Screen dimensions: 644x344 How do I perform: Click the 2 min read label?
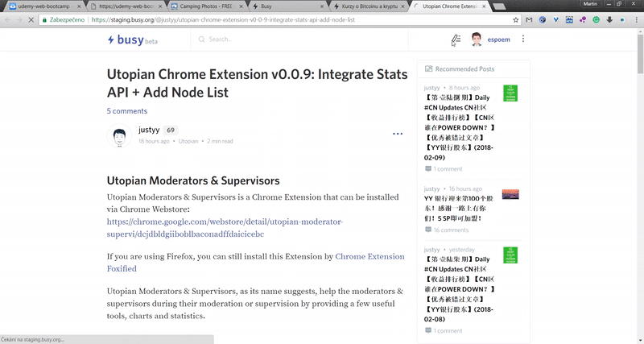tap(220, 141)
